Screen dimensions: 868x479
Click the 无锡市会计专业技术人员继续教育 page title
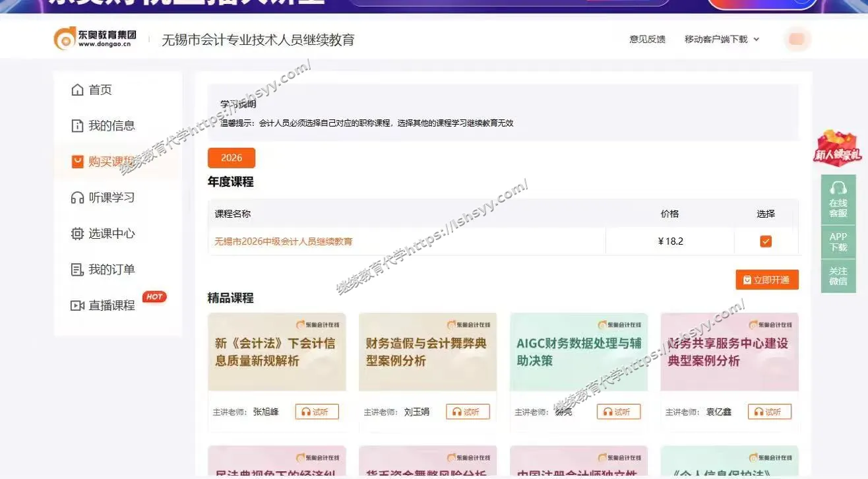tap(258, 40)
